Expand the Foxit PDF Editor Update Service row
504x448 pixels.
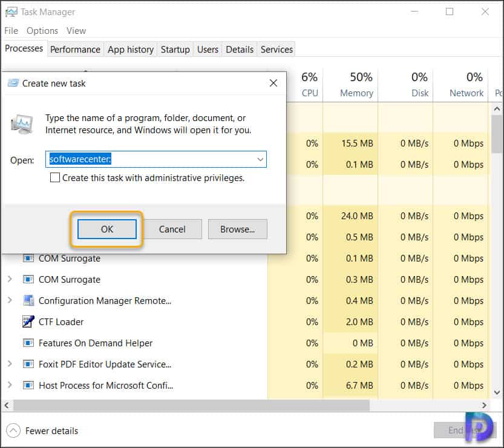(x=10, y=364)
